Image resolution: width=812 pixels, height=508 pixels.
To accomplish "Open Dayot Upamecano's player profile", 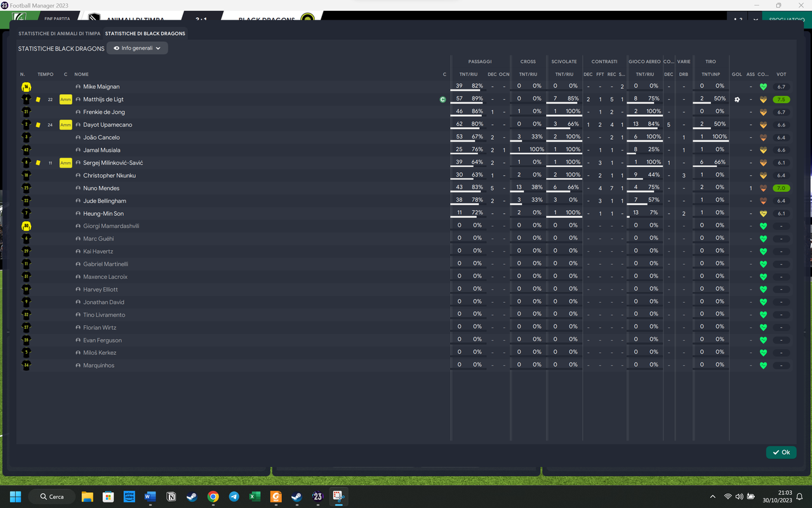I will click(107, 124).
